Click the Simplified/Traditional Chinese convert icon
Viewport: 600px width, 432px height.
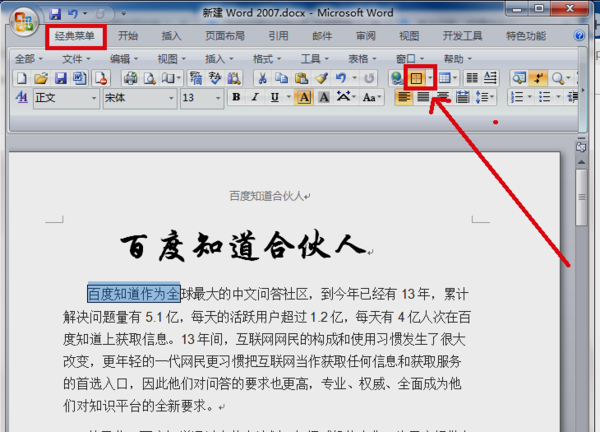click(196, 78)
